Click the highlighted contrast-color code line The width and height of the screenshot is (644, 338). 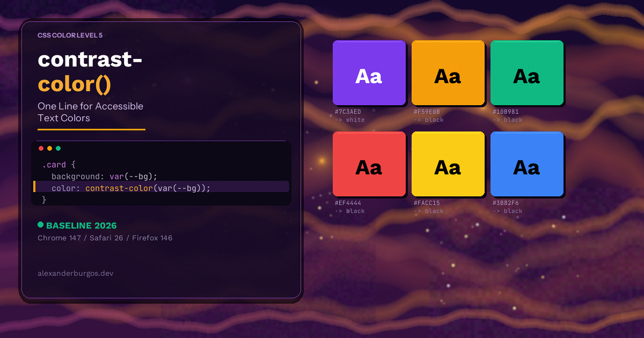(161, 187)
